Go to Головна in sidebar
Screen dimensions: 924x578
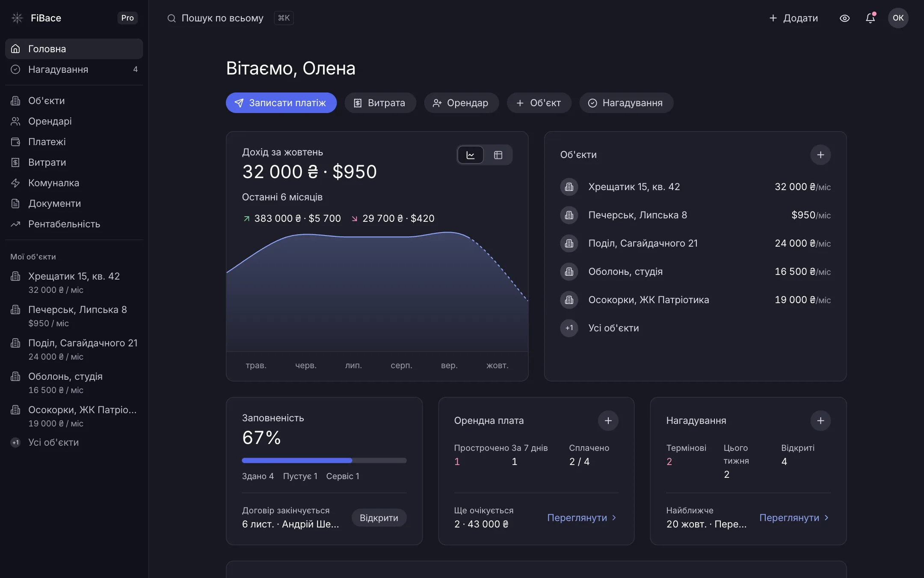point(74,49)
